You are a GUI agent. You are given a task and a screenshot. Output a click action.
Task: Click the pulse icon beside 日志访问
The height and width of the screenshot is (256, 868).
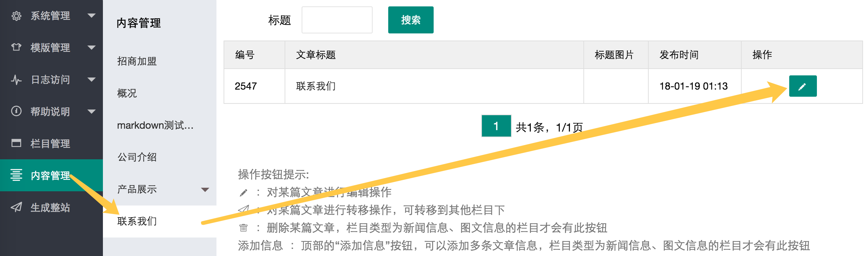(16, 80)
